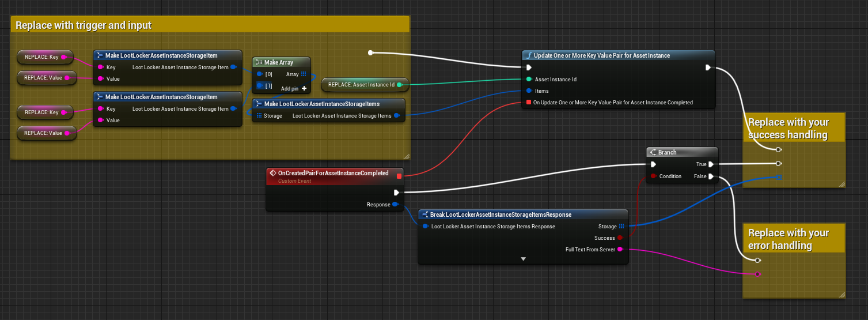
Task: Click the red Condition pin on Branch
Action: point(653,176)
